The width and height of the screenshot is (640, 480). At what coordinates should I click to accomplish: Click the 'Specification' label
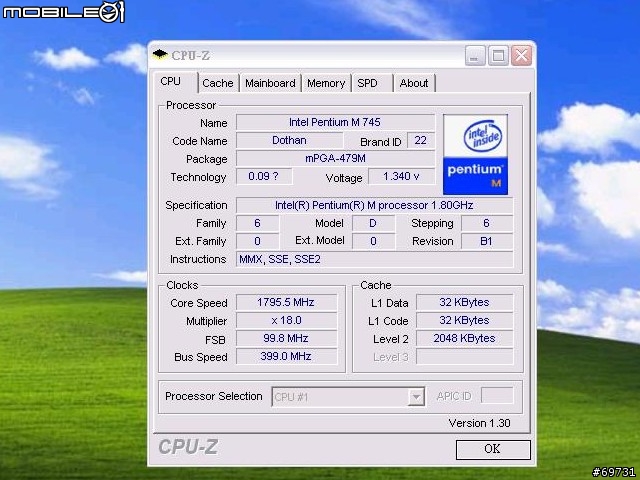(196, 205)
